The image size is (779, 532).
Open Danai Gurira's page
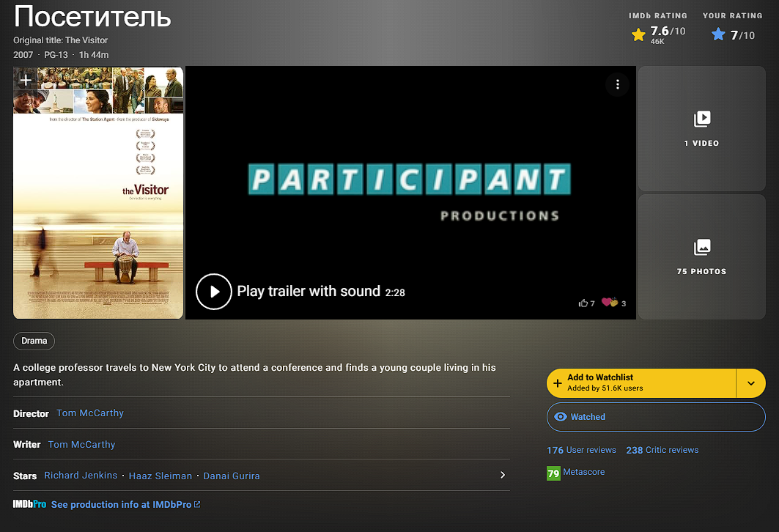point(231,476)
